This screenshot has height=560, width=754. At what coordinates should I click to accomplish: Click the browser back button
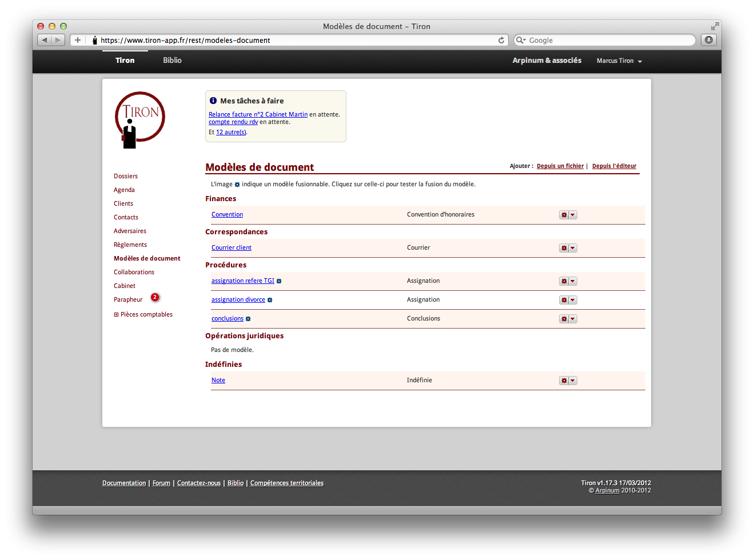[x=44, y=40]
